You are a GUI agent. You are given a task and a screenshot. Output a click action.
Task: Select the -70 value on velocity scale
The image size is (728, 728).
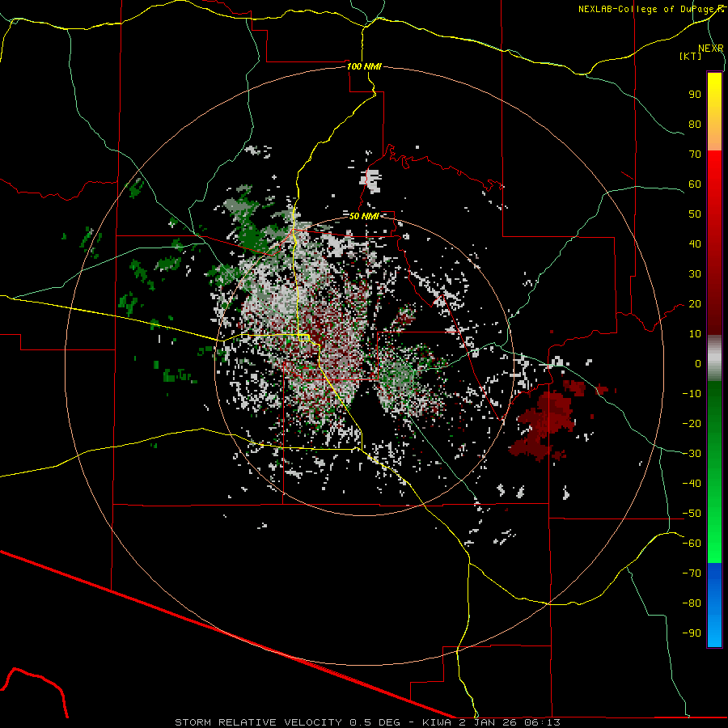(692, 574)
